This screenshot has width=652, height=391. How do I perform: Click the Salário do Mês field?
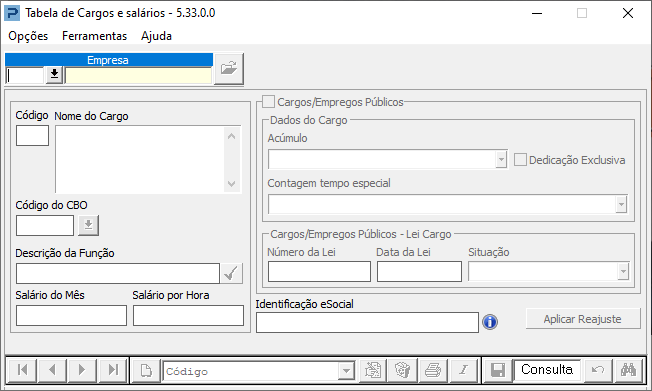tap(72, 315)
